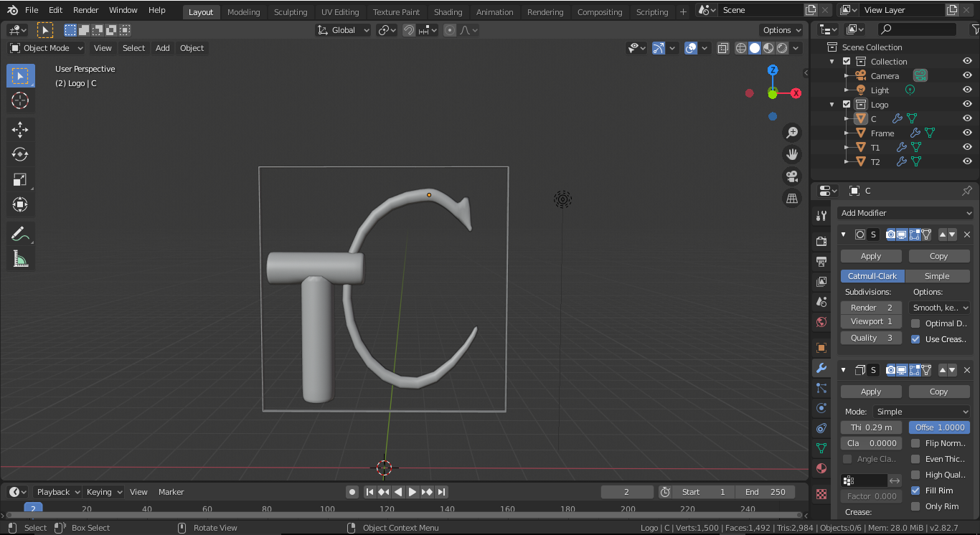
Task: Uncheck the Logo collection checkbox
Action: pos(847,104)
